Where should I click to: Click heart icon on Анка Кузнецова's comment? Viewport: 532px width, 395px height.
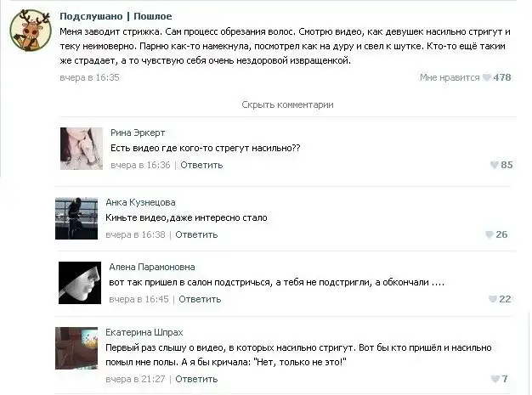(x=489, y=234)
